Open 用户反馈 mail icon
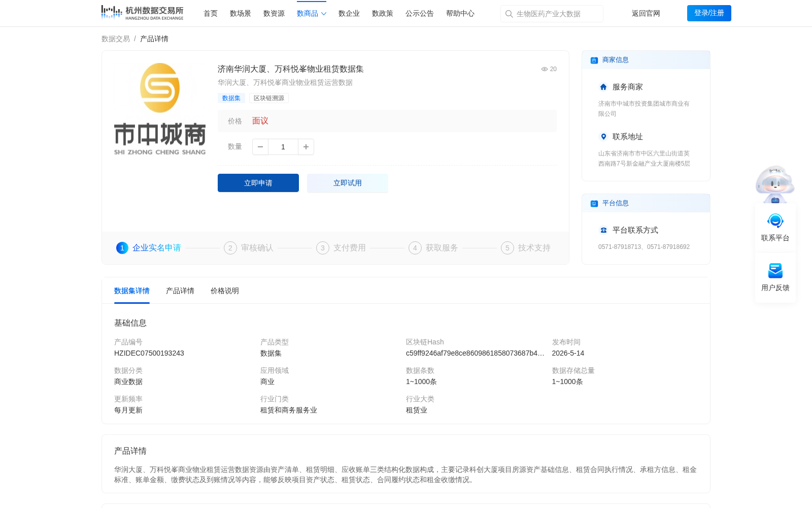Viewport: 812px width, 508px height. pyautogui.click(x=775, y=271)
